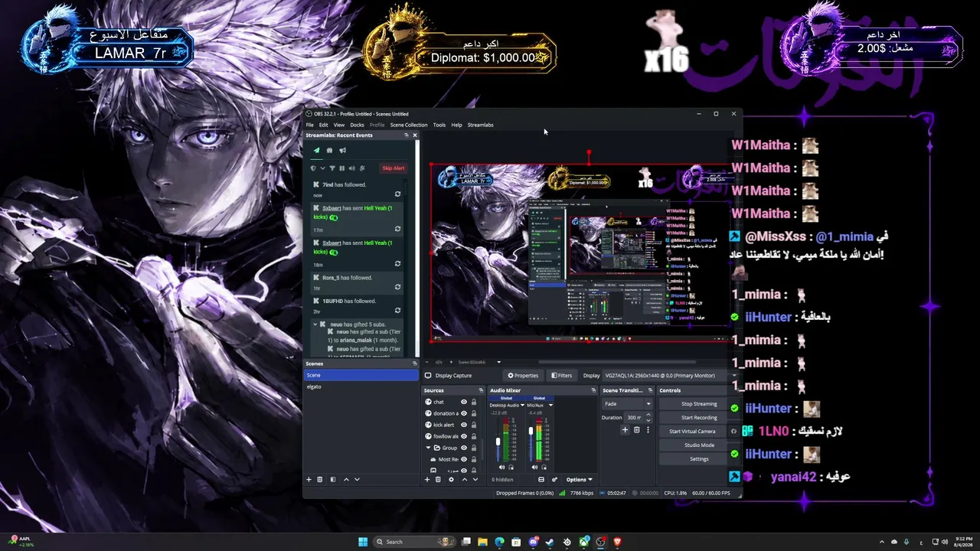Skip the current alert with Skip Alert
The width and height of the screenshot is (980, 551).
click(393, 168)
